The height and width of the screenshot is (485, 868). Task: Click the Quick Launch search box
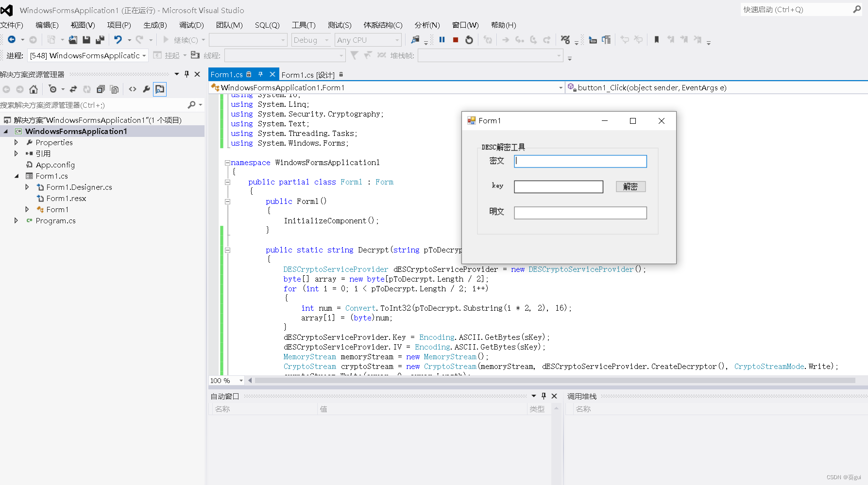(797, 10)
